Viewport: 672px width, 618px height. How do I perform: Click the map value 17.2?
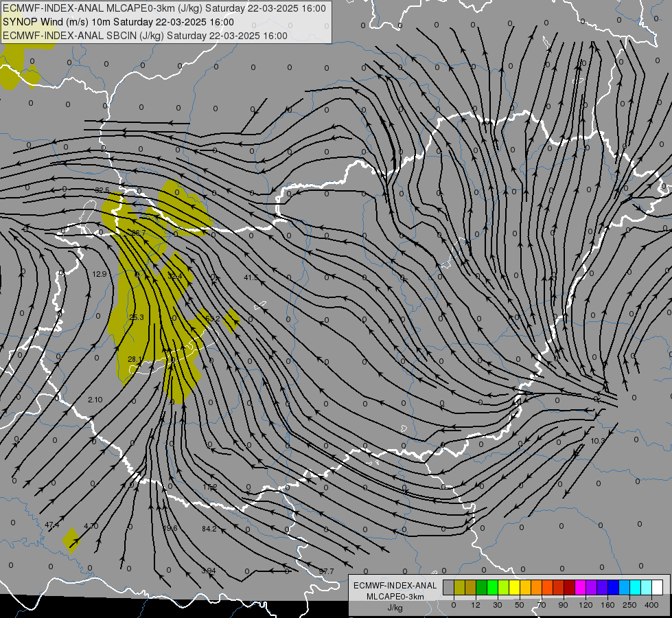click(210, 487)
